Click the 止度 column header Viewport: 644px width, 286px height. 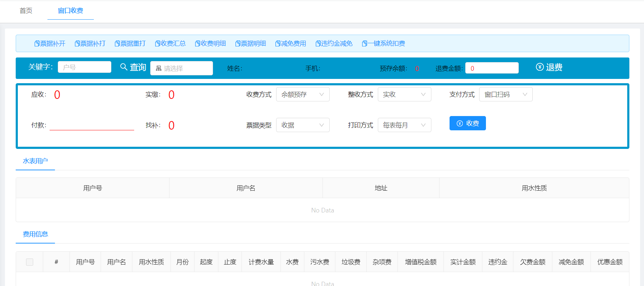[x=230, y=262]
